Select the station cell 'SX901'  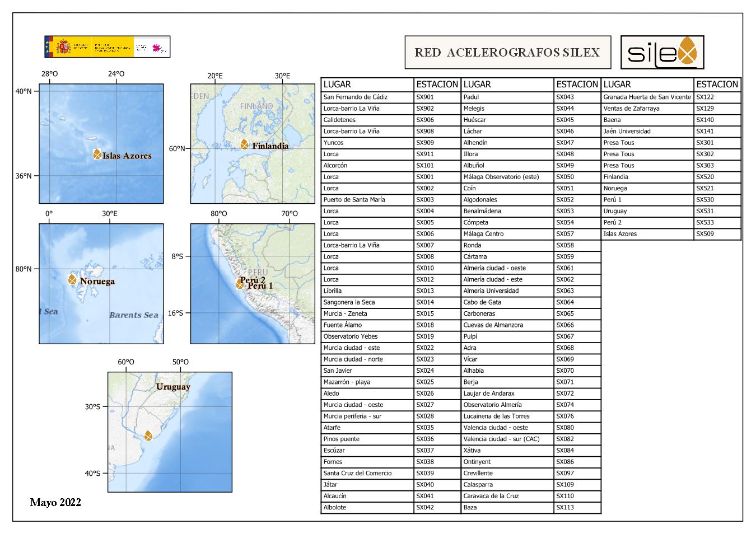pos(437,97)
